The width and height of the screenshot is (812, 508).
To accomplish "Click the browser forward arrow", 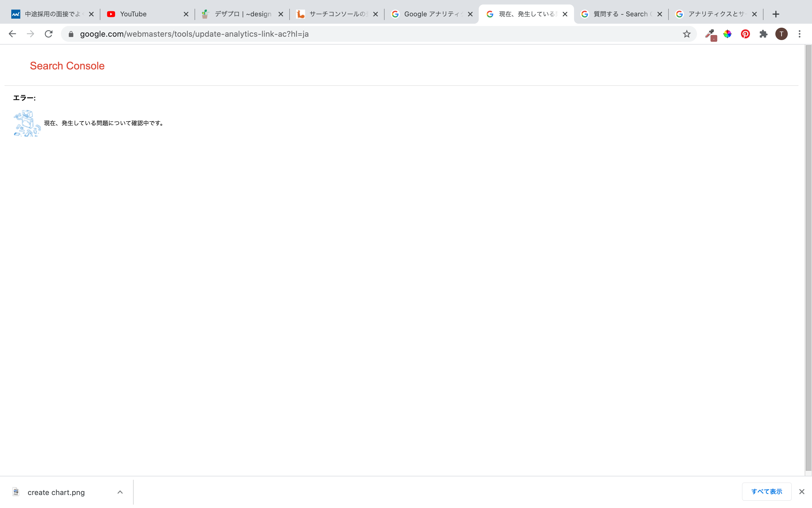I will [x=30, y=34].
